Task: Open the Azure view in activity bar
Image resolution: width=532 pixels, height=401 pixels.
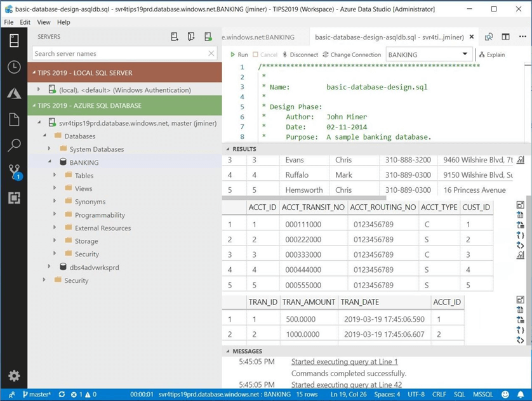Action: click(14, 93)
